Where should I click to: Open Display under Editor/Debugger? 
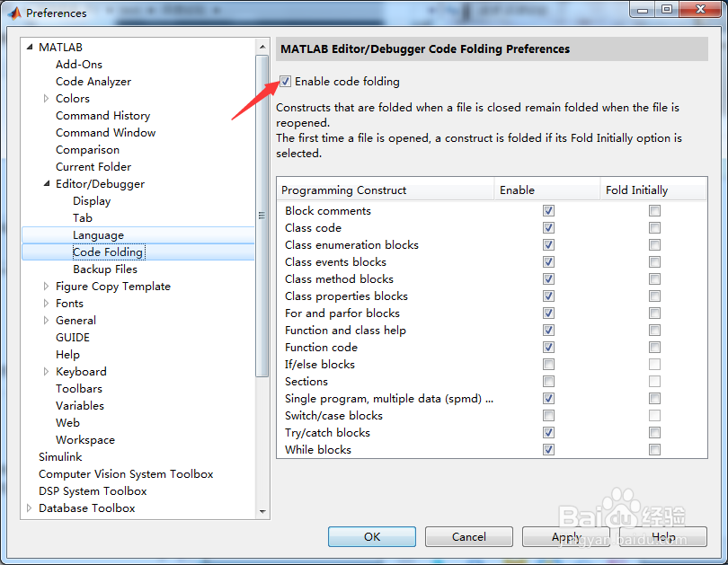click(92, 201)
